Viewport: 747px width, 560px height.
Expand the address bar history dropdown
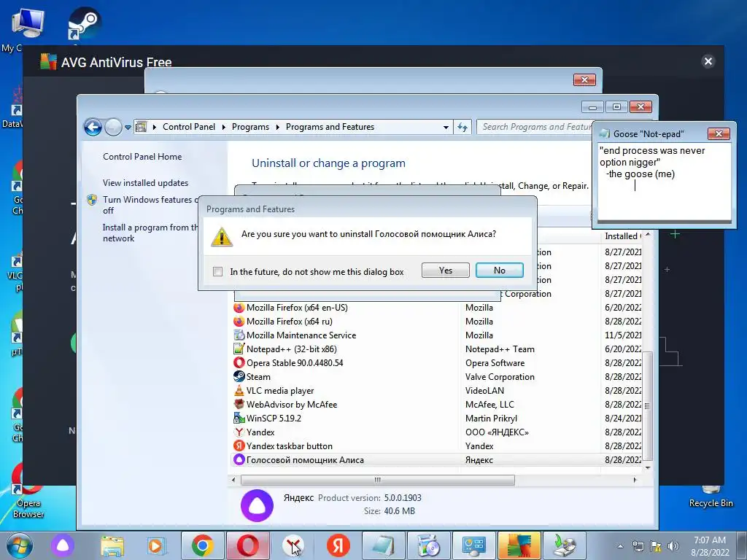click(446, 127)
